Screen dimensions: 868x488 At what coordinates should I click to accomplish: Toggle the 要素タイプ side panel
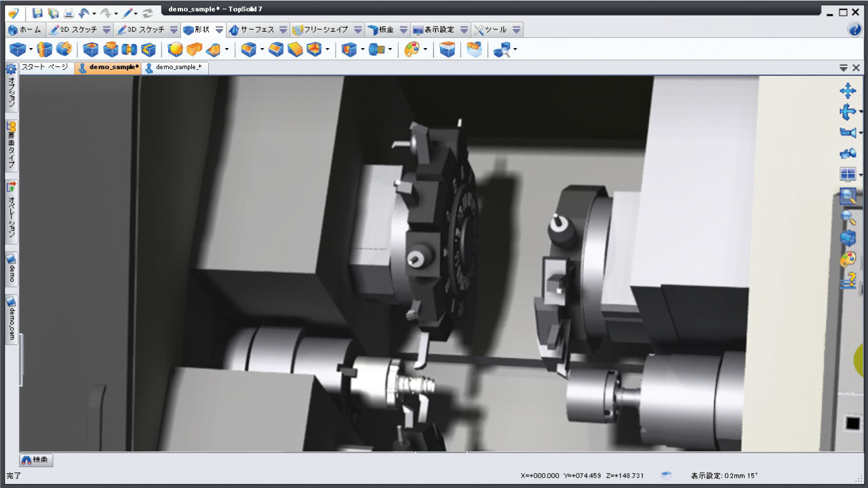click(x=12, y=146)
